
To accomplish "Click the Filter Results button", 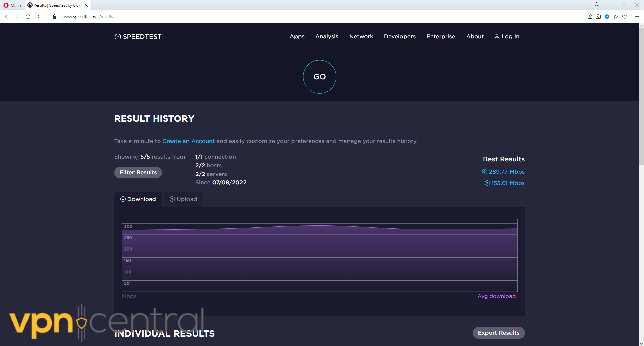I will (138, 172).
